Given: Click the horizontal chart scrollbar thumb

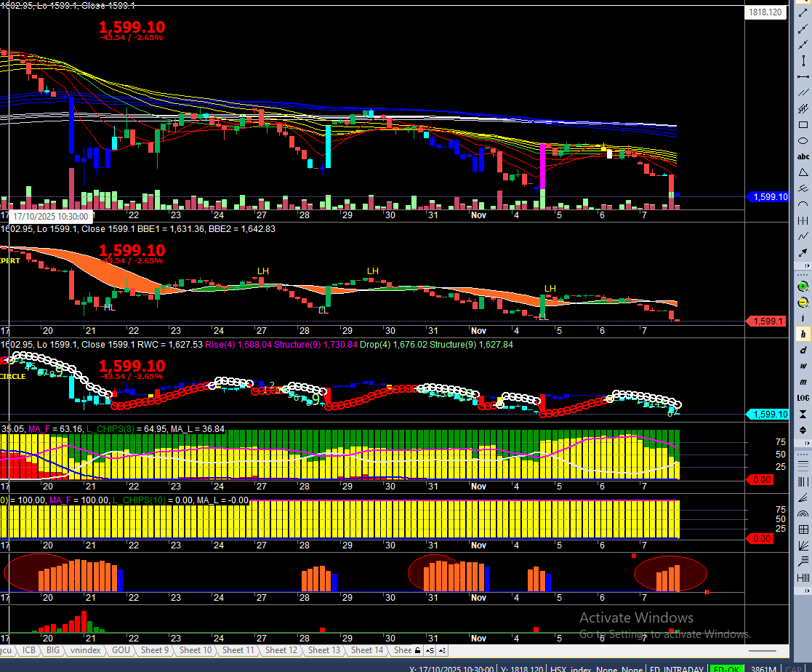Looking at the screenshot, I should pyautogui.click(x=763, y=650).
